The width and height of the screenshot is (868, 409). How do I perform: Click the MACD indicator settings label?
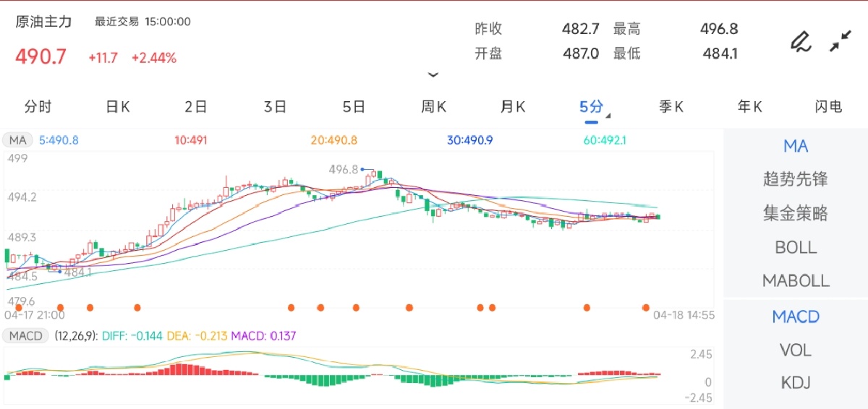pos(25,336)
